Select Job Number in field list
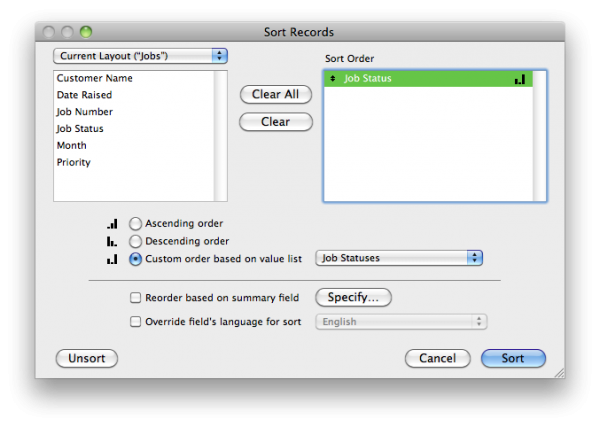This screenshot has width=600, height=427. [134, 112]
